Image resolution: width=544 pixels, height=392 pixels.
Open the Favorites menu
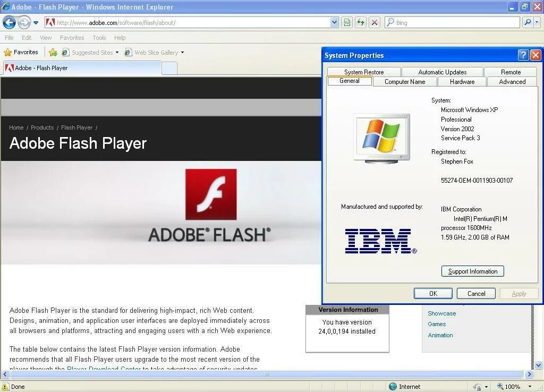[x=72, y=38]
